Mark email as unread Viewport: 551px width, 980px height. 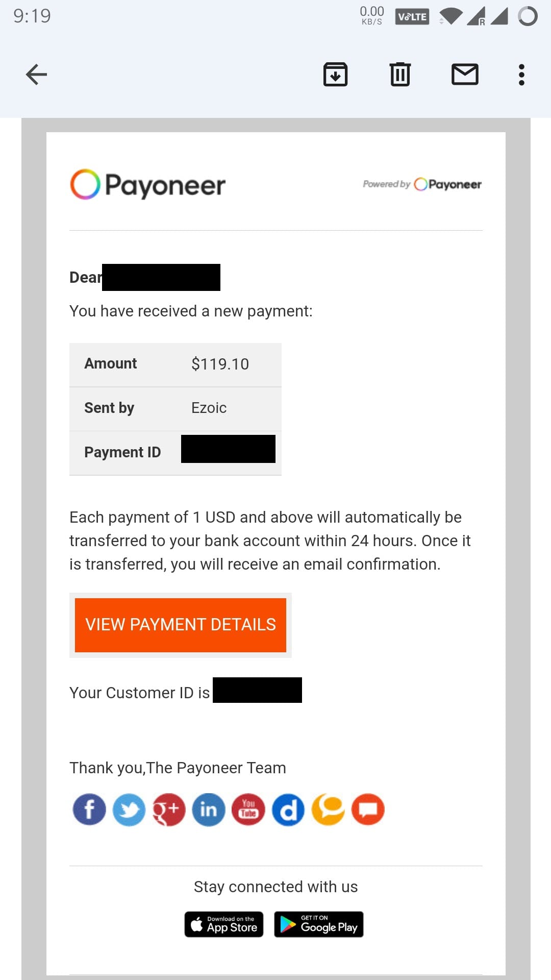pos(465,75)
